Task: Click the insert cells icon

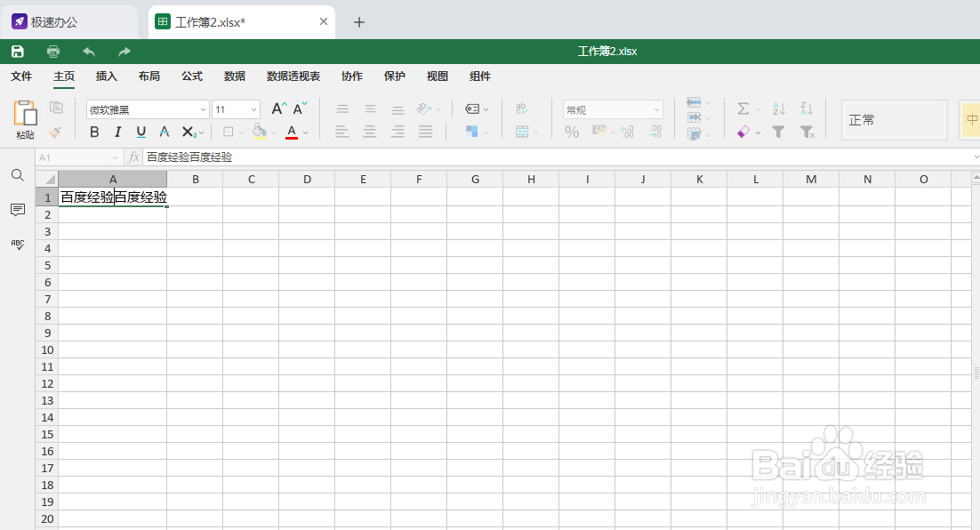Action: point(694,102)
